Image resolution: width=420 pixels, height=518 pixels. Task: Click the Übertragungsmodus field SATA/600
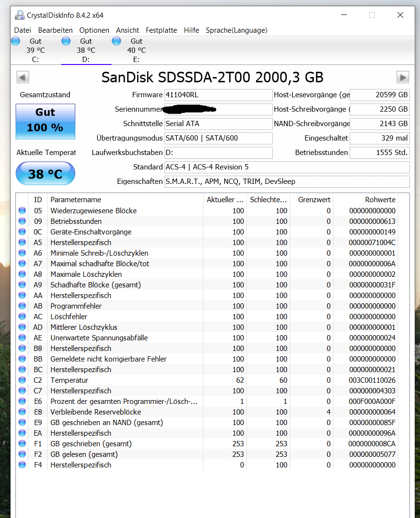pos(218,138)
